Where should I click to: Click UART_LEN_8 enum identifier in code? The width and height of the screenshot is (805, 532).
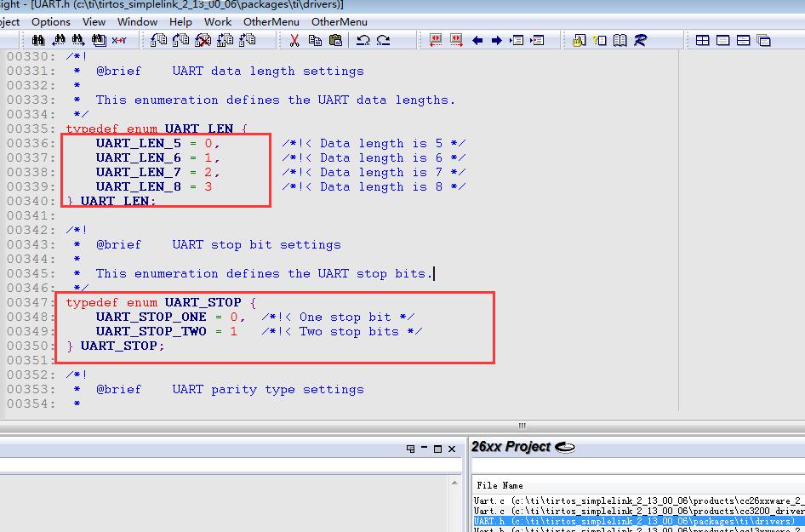click(x=138, y=186)
